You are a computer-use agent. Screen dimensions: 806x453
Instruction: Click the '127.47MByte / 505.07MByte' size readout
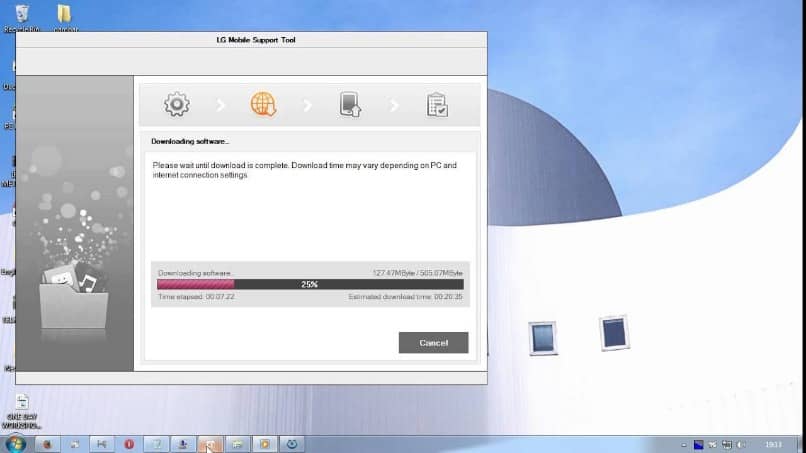[x=417, y=273]
